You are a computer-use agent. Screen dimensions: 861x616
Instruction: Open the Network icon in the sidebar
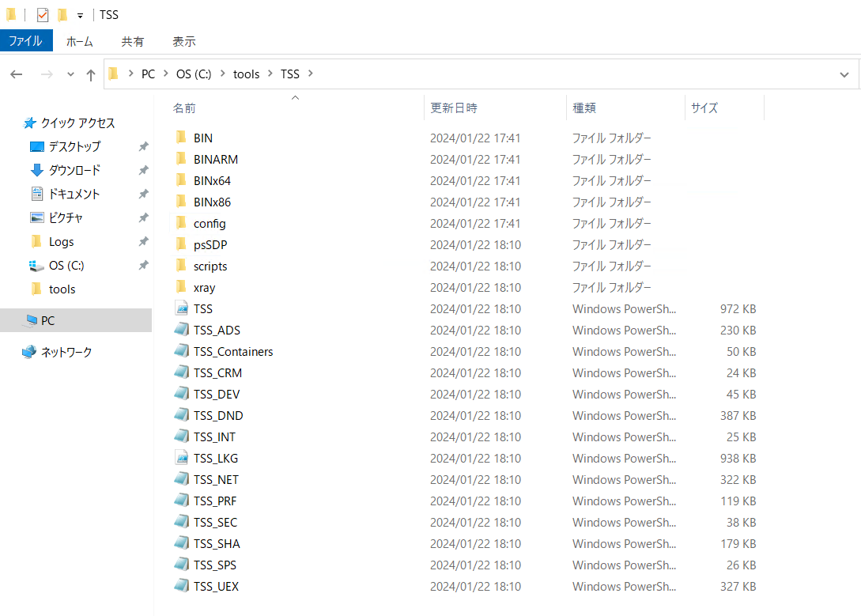(x=29, y=352)
